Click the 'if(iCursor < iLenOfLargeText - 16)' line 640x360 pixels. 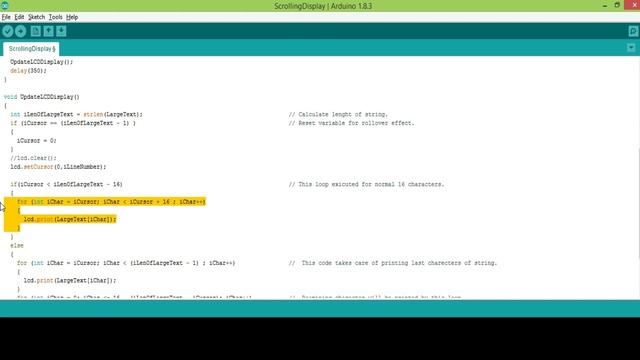(67, 184)
